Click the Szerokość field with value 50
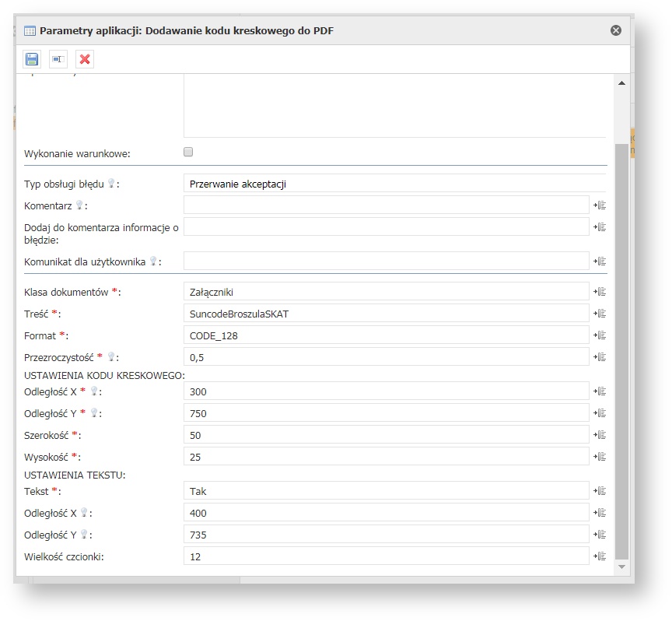The image size is (672, 621). pos(386,435)
